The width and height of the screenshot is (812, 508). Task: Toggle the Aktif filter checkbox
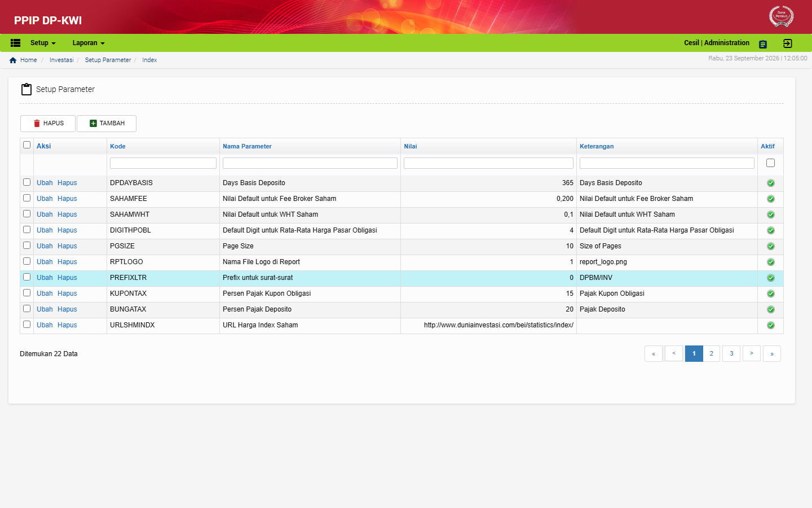(770, 163)
